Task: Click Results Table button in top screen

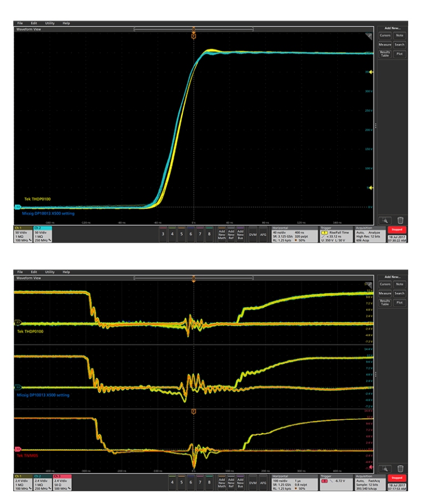Action: pyautogui.click(x=384, y=54)
